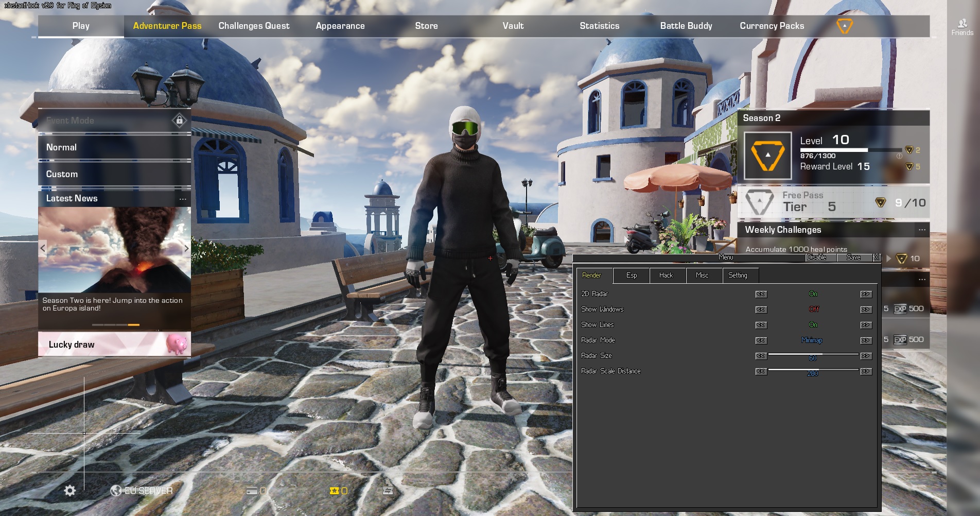980x516 pixels.
Task: Select the Render tab in hack menu
Action: 594,276
